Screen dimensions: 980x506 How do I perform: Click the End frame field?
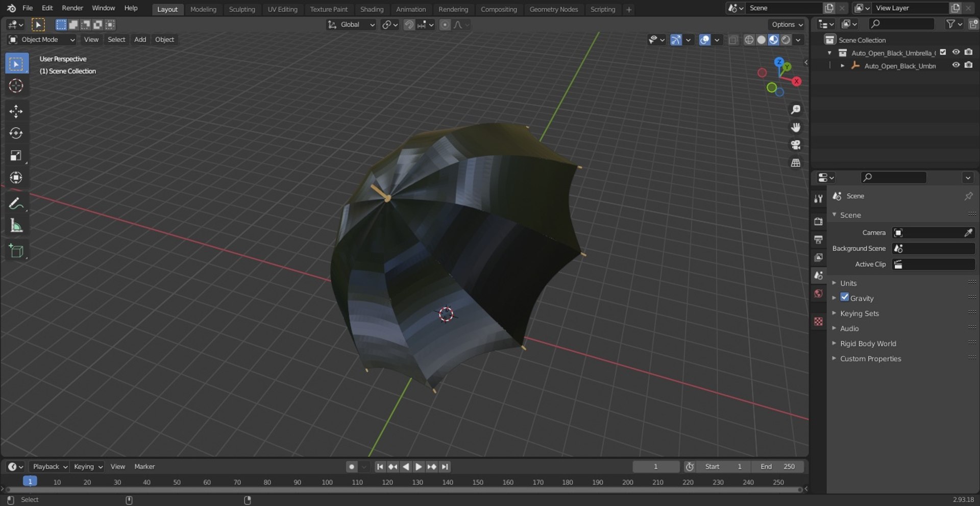778,467
